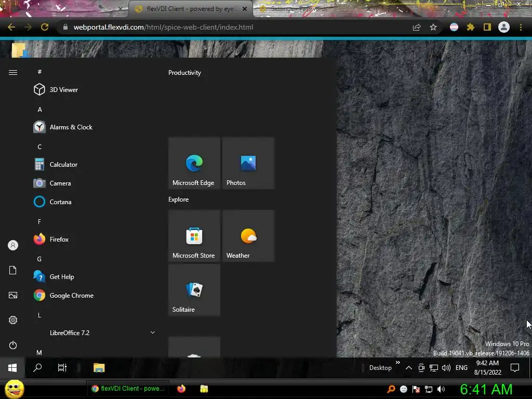Jump to letter F section header
532x399 pixels.
click(39, 221)
